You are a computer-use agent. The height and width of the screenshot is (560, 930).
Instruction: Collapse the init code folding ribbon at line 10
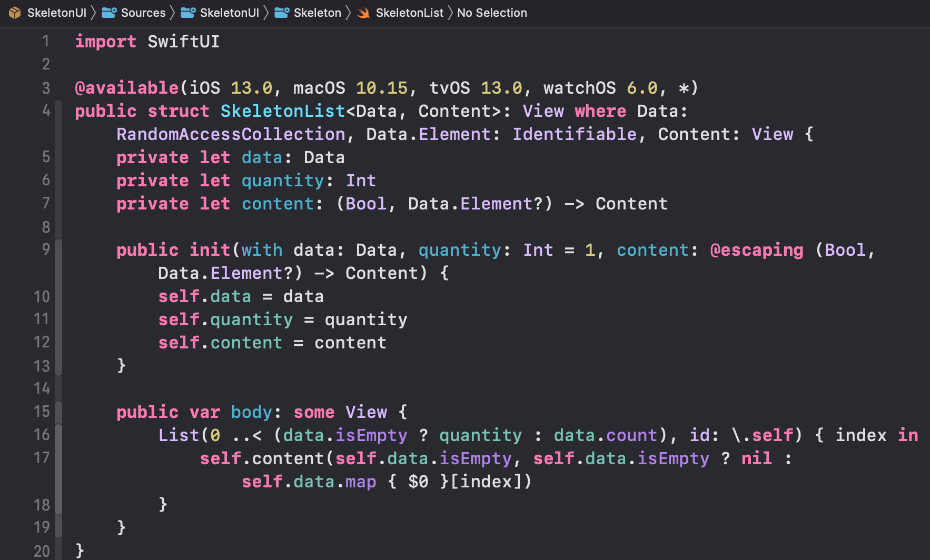point(58,307)
